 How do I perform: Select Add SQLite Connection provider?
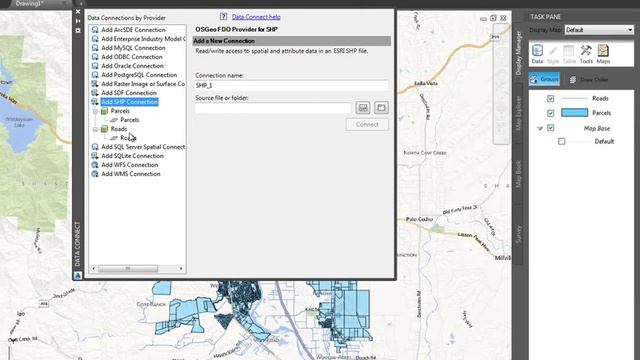pos(132,156)
